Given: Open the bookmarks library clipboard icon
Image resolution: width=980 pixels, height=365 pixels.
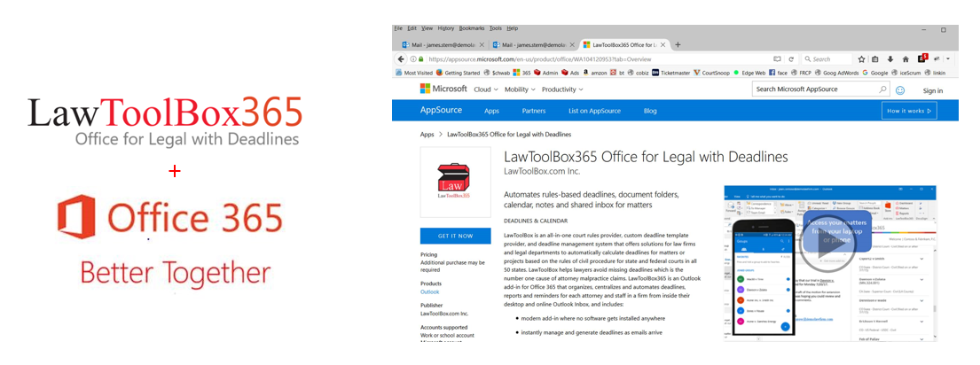Looking at the screenshot, I should [x=875, y=59].
